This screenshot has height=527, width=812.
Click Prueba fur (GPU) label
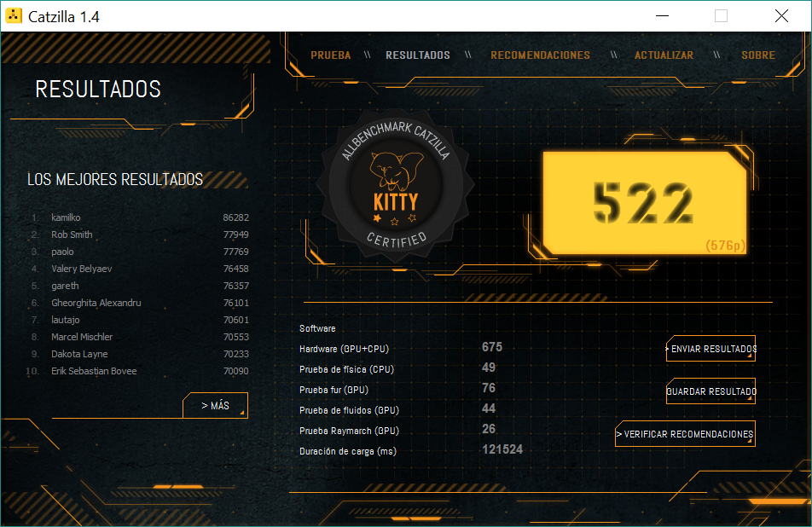click(333, 390)
